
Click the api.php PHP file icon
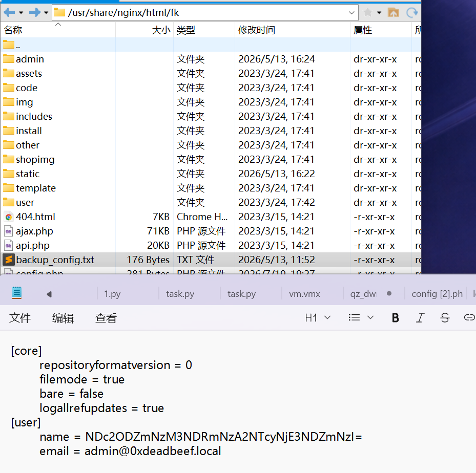[x=9, y=246]
